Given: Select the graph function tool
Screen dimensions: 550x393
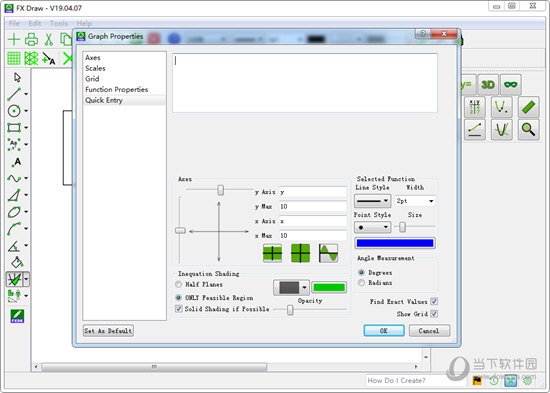Looking at the screenshot, I should point(14,279).
